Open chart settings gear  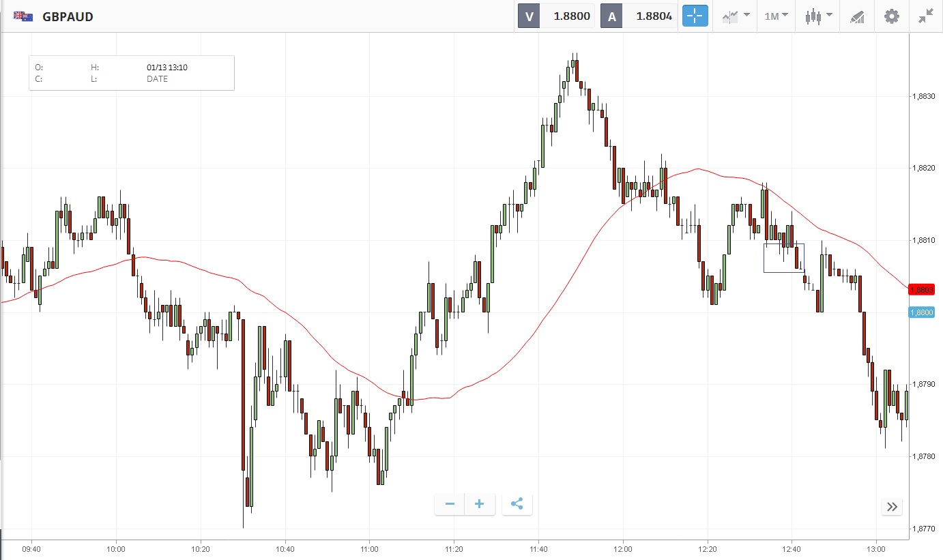tap(891, 16)
